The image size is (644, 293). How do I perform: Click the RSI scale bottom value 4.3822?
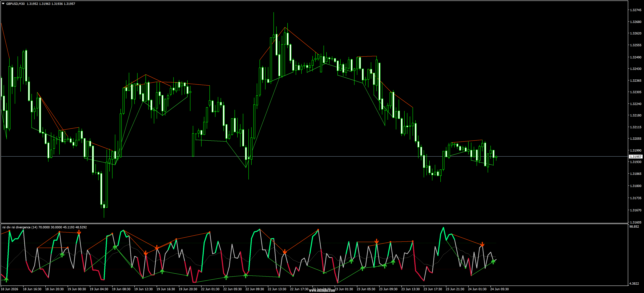click(x=634, y=283)
